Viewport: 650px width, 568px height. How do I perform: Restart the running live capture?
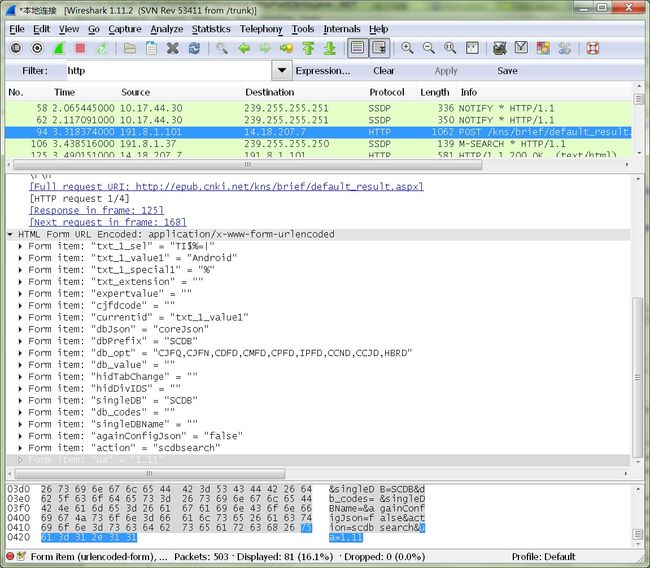point(102,49)
